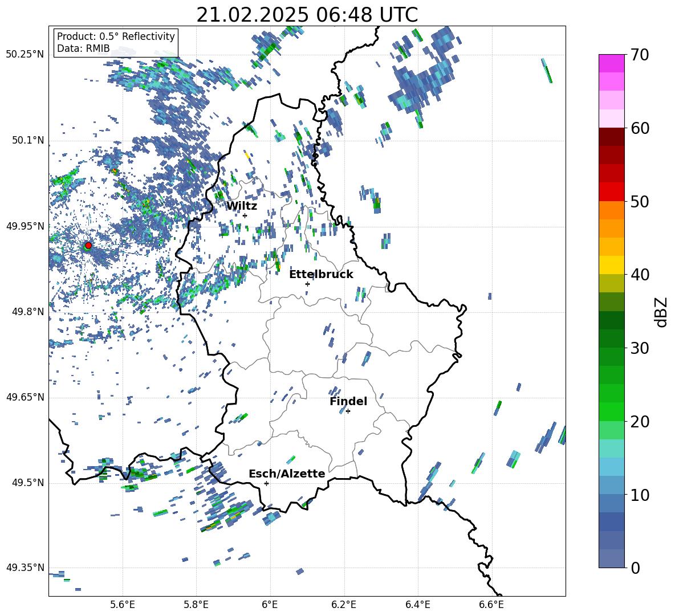Screen dimensions: 675x616
Task: Click the cross marker below Ettelbruck
Action: pos(307,284)
